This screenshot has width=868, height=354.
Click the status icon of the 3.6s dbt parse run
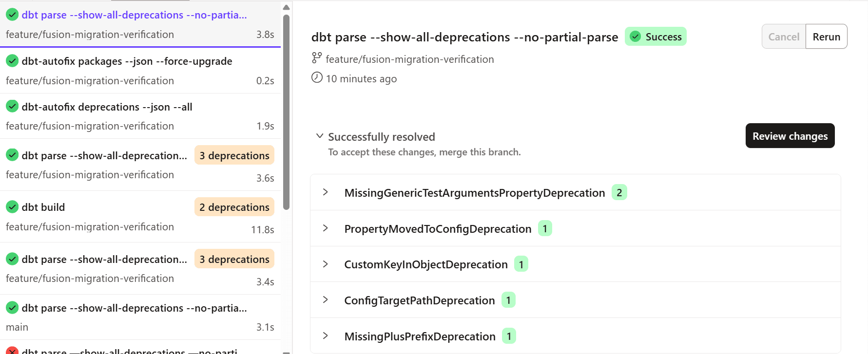tap(12, 155)
